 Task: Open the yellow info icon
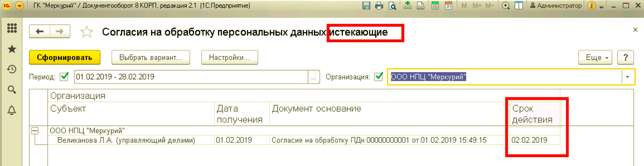coord(591,6)
